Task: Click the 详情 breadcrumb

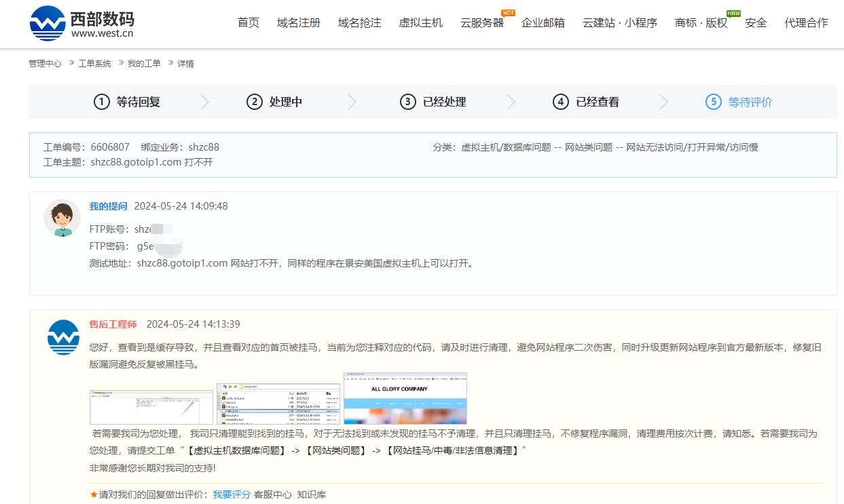Action: (185, 64)
